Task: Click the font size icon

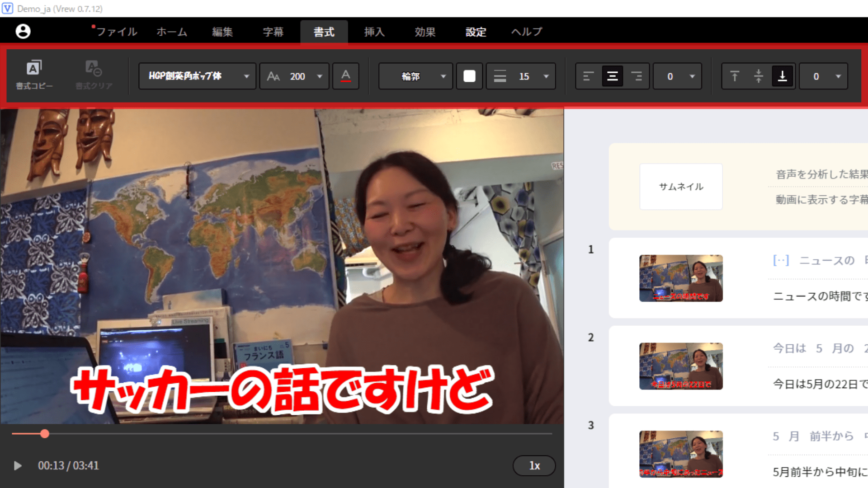Action: click(x=273, y=76)
